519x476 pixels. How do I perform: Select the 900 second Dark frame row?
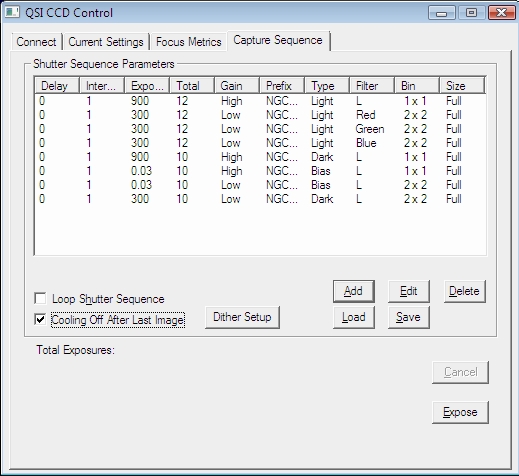[260, 157]
